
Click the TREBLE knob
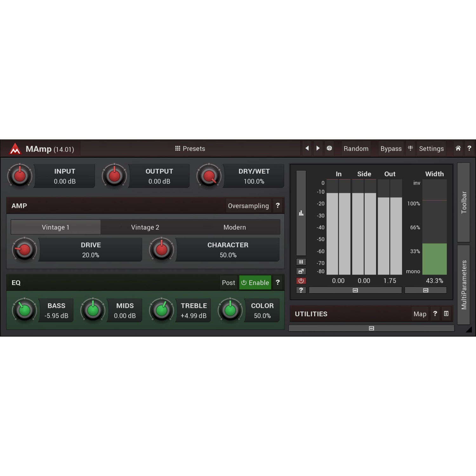click(162, 310)
